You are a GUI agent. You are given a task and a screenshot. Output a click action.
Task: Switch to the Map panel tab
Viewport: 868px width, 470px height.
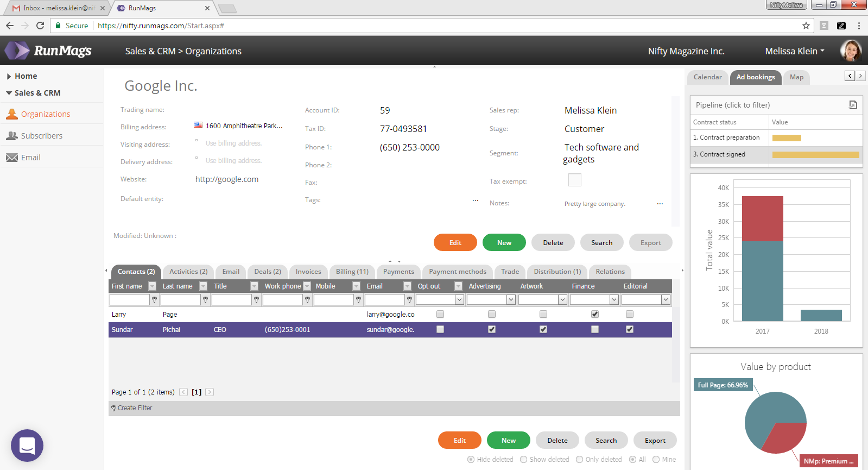pos(796,77)
